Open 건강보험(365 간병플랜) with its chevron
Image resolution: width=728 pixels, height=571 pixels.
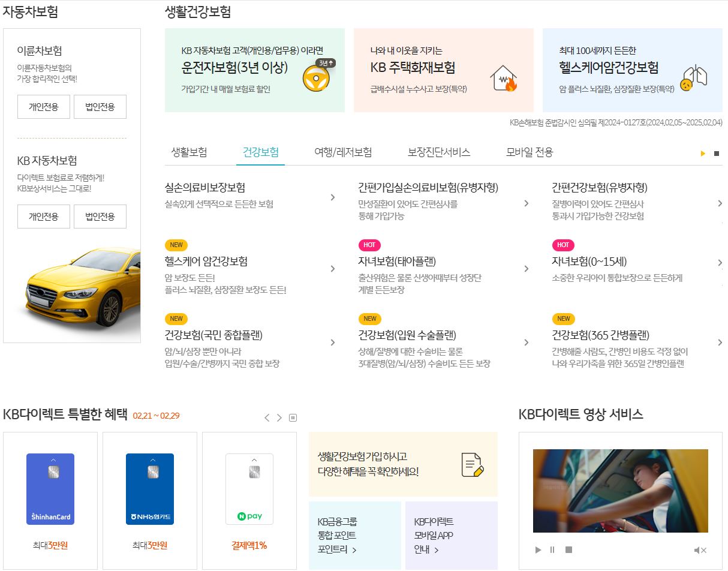pyautogui.click(x=720, y=342)
